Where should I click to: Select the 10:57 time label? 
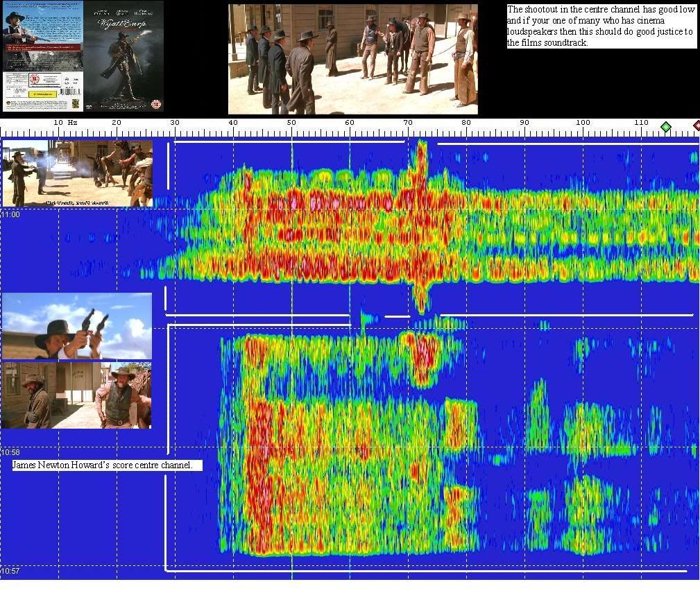11,572
